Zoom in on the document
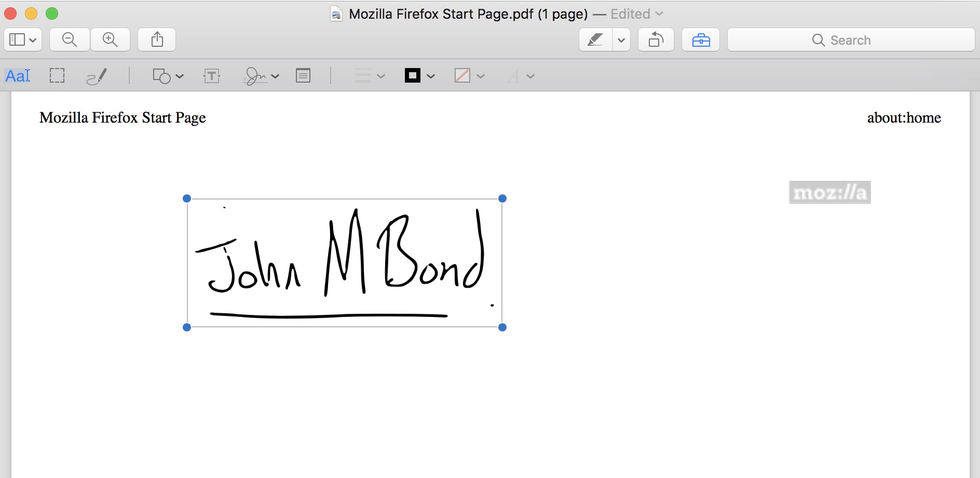This screenshot has height=478, width=980. (x=110, y=39)
